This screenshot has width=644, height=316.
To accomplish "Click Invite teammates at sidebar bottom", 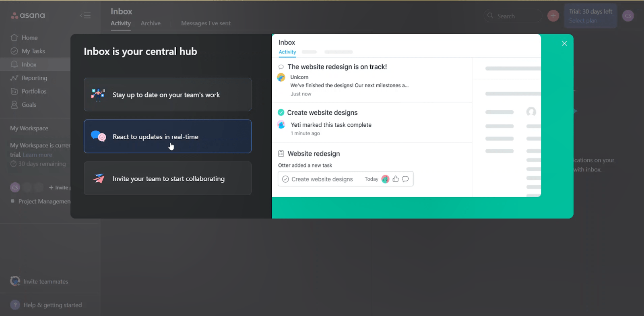I will click(x=45, y=281).
